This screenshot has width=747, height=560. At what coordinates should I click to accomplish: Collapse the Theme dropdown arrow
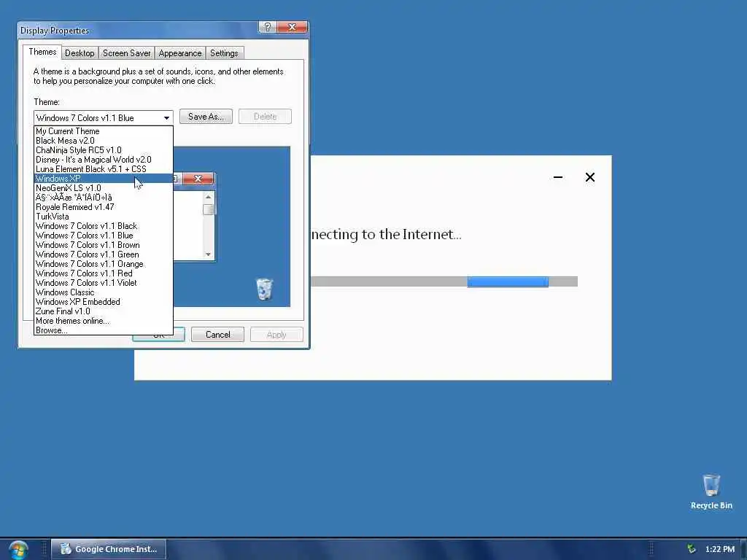point(166,117)
